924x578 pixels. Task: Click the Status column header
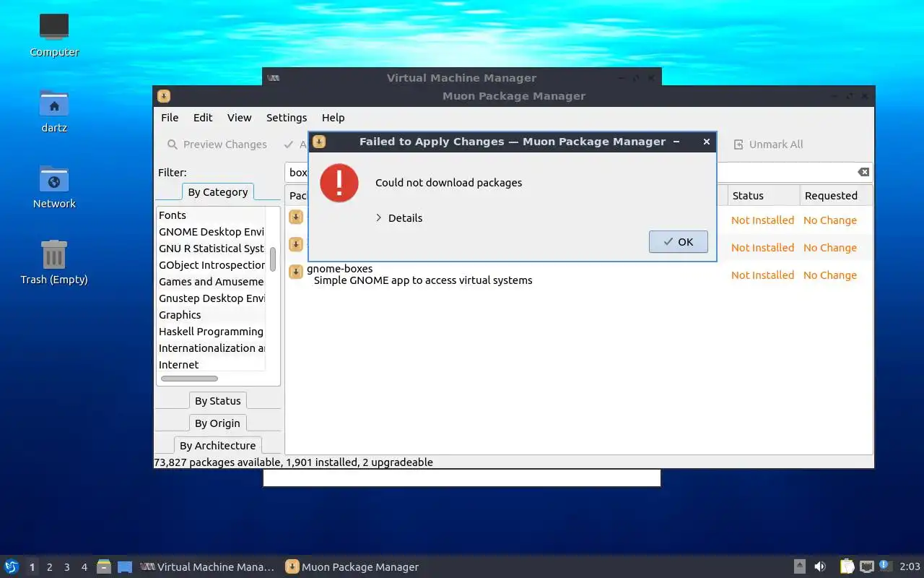[762, 196]
